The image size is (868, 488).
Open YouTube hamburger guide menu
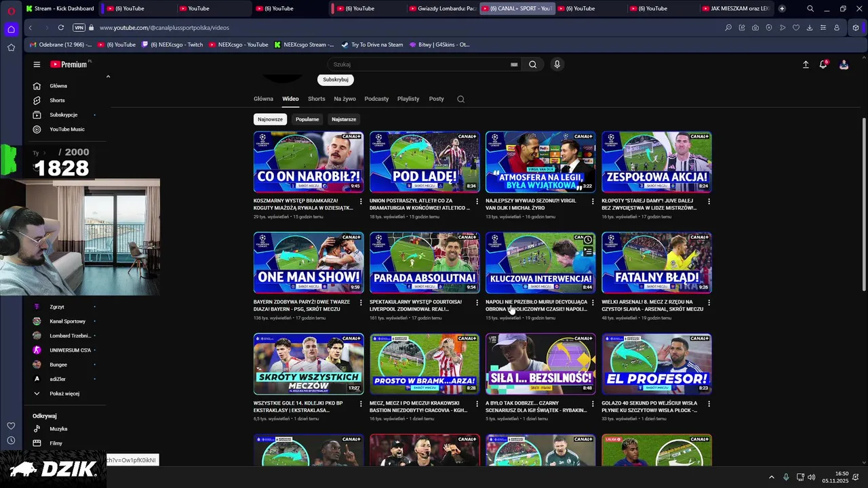pos(37,64)
